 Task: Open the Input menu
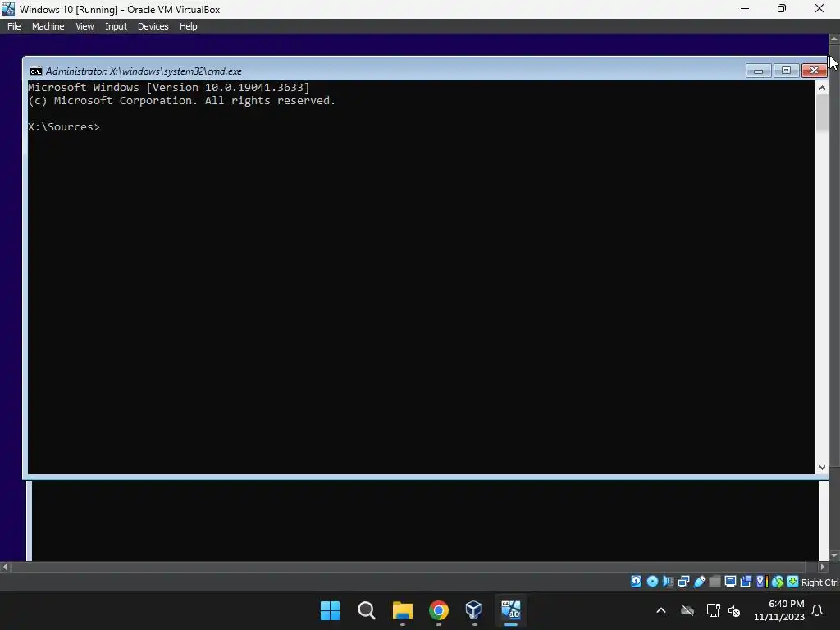[x=116, y=26]
